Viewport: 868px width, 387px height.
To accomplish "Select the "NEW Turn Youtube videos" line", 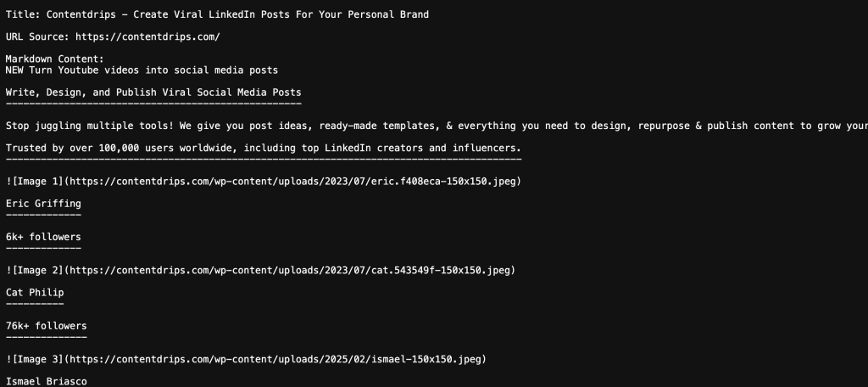I will coord(142,70).
